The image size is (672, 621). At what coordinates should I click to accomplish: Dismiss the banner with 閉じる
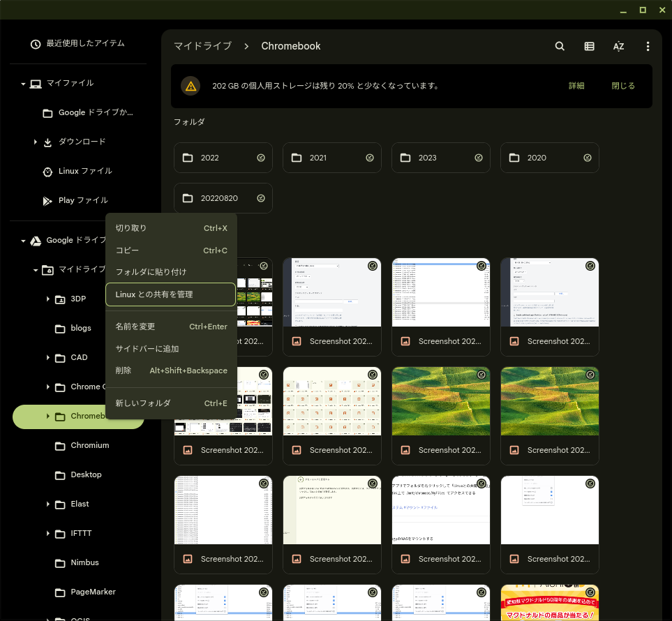(622, 86)
